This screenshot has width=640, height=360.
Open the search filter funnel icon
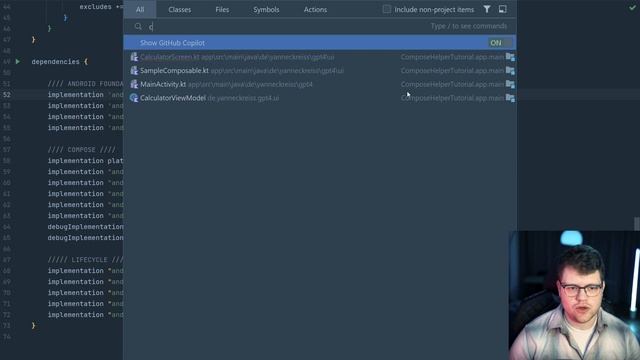click(x=487, y=9)
